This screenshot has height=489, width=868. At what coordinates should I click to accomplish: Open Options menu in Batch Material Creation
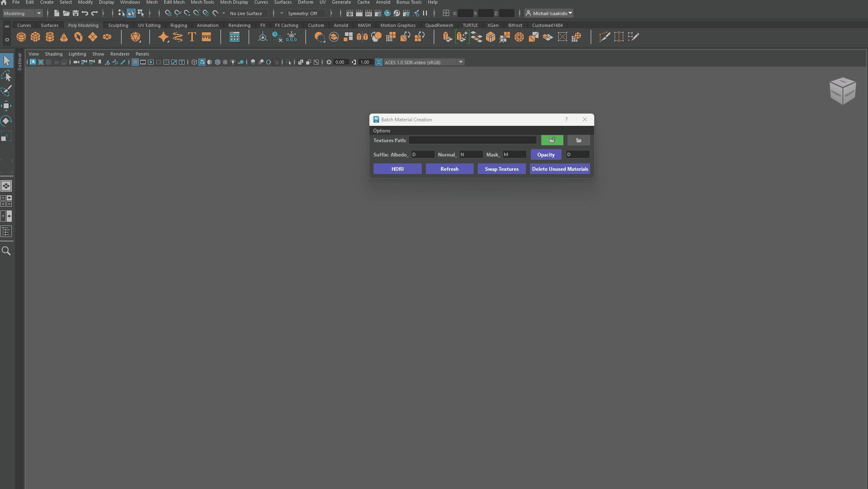click(x=382, y=131)
